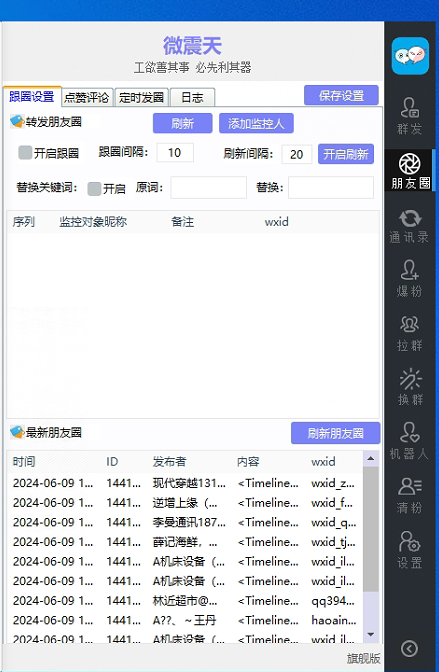Viewport: 439px width, 672px height.
Task: Enable the 开启跟圈 checkbox
Action: (x=25, y=153)
